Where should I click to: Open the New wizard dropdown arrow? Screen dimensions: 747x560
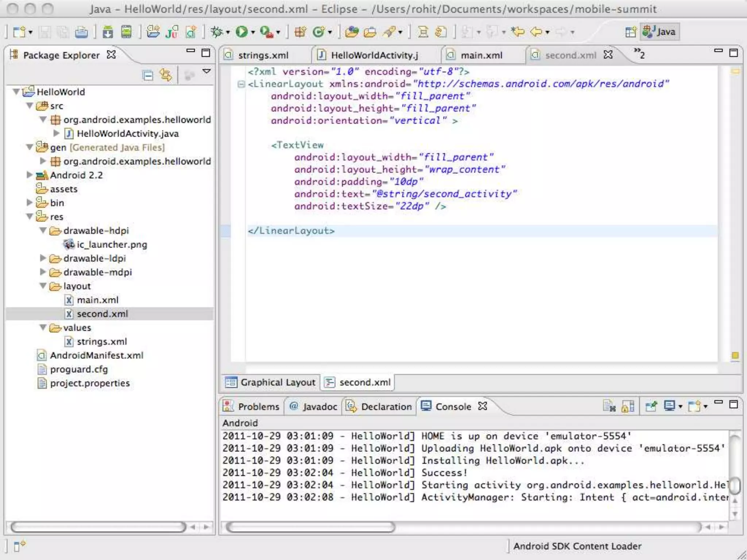click(31, 32)
